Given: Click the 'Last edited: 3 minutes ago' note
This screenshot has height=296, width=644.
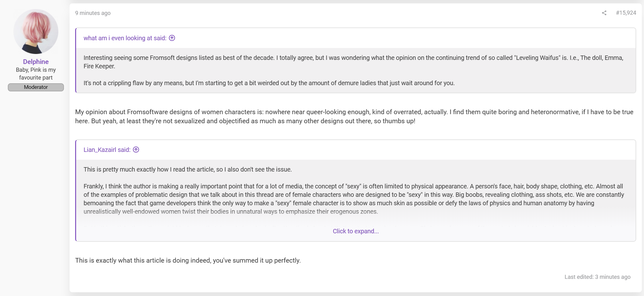Looking at the screenshot, I should 597,277.
